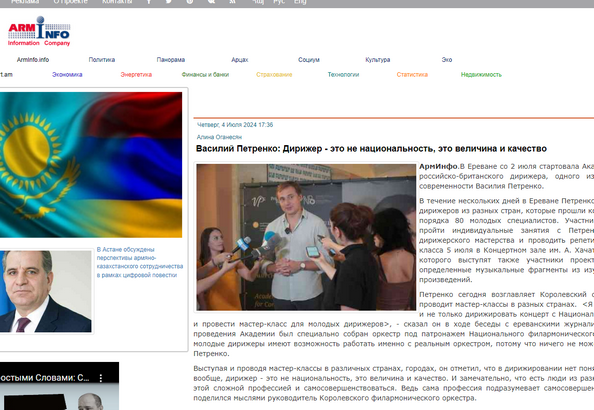Click the ArmInfo logo
Image resolution: width=594 pixels, height=410 pixels.
[39, 31]
